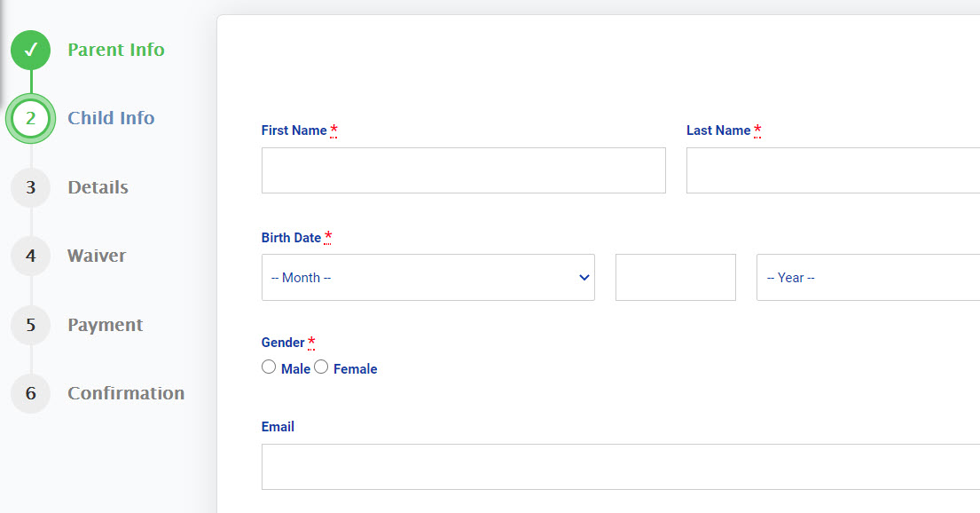
Task: Open the Confirmation step label
Action: [x=126, y=393]
